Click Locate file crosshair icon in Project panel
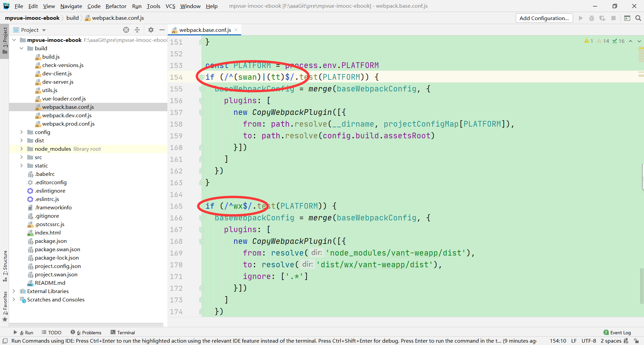 pyautogui.click(x=126, y=30)
